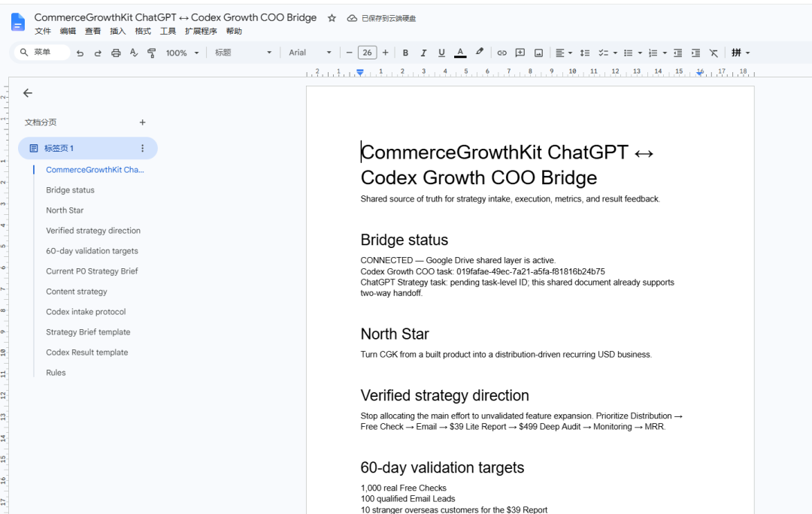812x514 pixels.
Task: Increase the font size
Action: pos(385,53)
